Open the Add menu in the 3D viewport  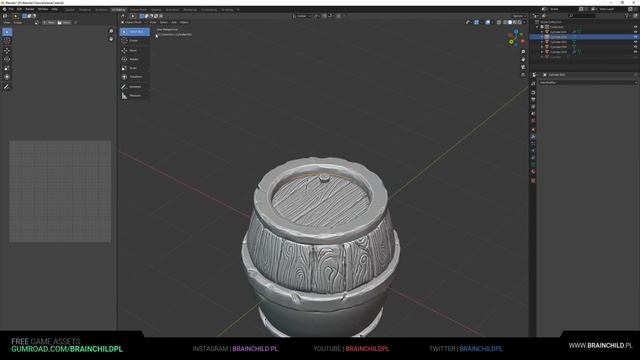tap(174, 22)
